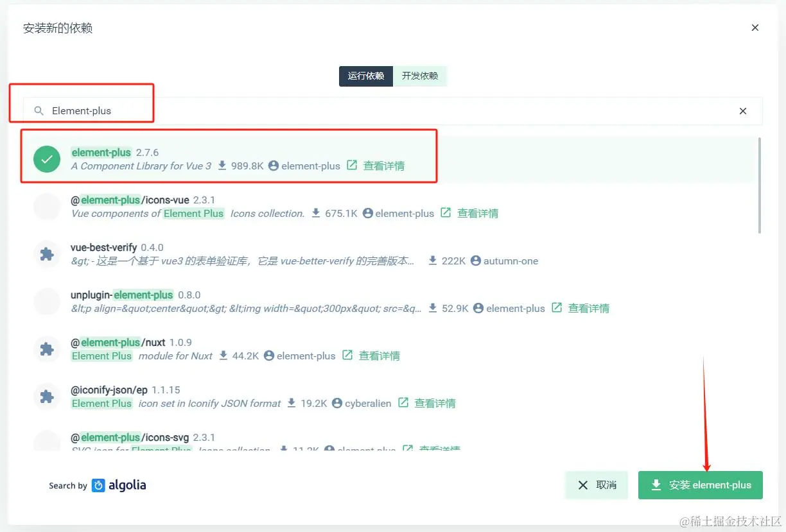
Task: Click author icon in icons-vue row
Action: click(x=368, y=213)
